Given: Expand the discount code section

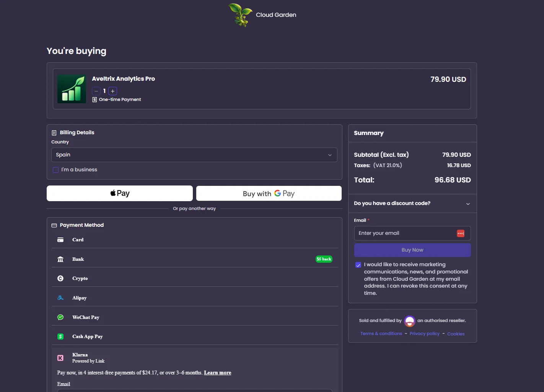Looking at the screenshot, I should (x=412, y=203).
